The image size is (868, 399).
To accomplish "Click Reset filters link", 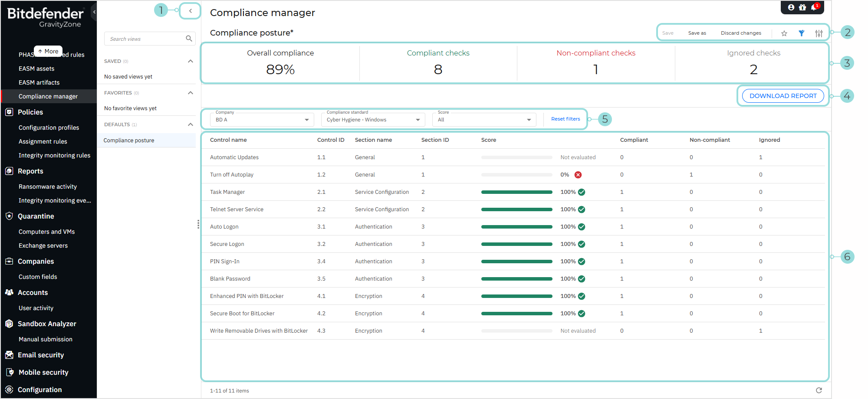I will [x=565, y=118].
